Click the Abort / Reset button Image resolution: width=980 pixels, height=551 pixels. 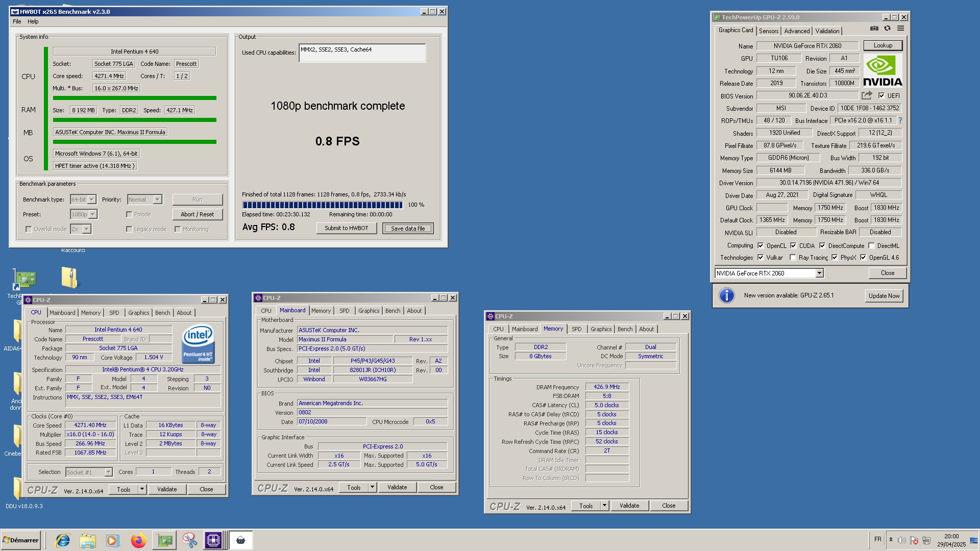click(197, 214)
